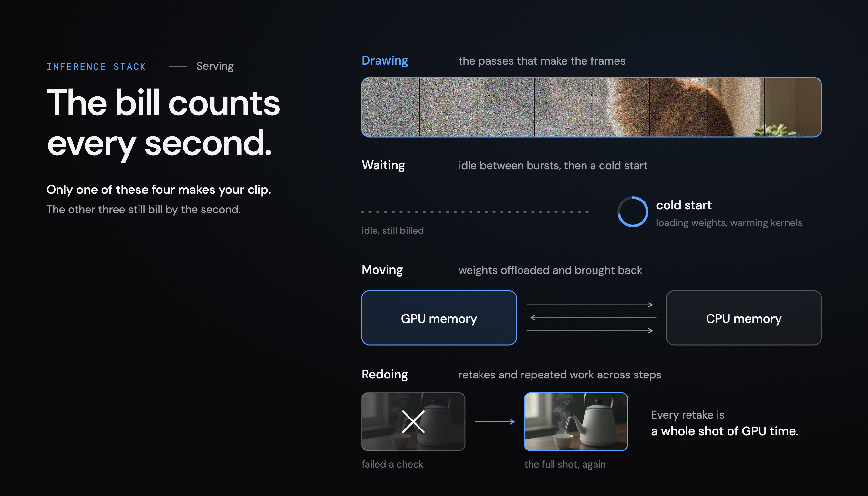Image resolution: width=868 pixels, height=496 pixels.
Task: Click the 'failed a check' caption
Action: pos(392,464)
